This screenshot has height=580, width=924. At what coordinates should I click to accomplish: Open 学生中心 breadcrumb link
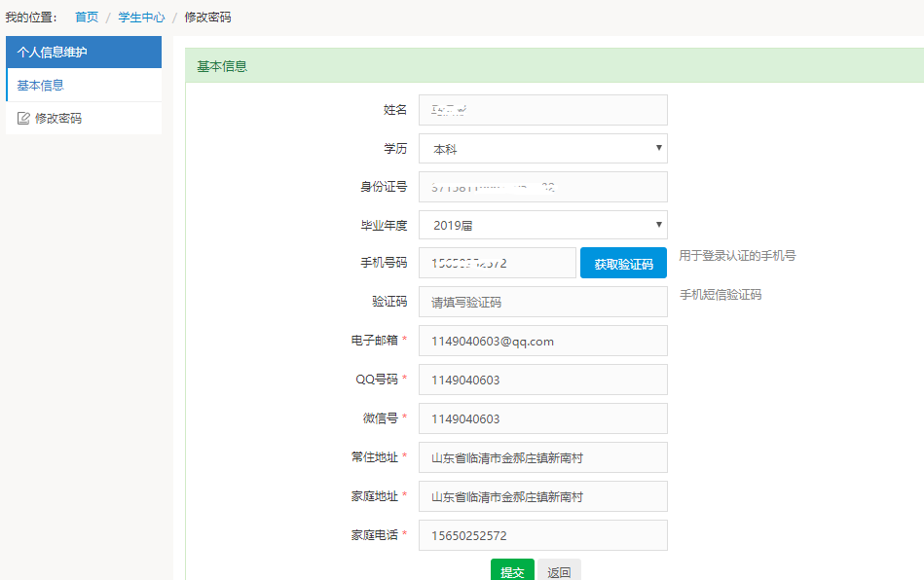tap(141, 18)
